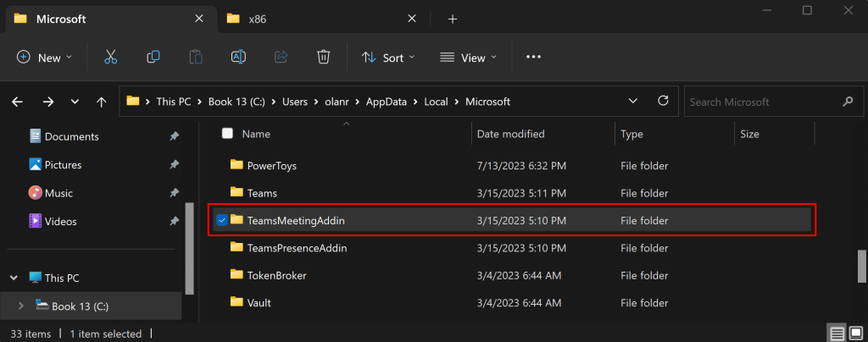
Task: Click AppData in the address breadcrumb
Action: [x=385, y=102]
